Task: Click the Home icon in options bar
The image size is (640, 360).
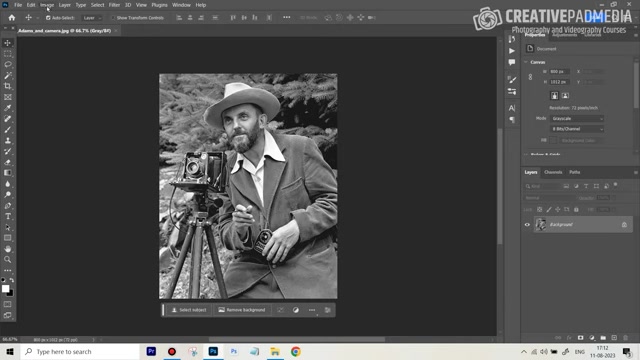Action: click(x=12, y=18)
